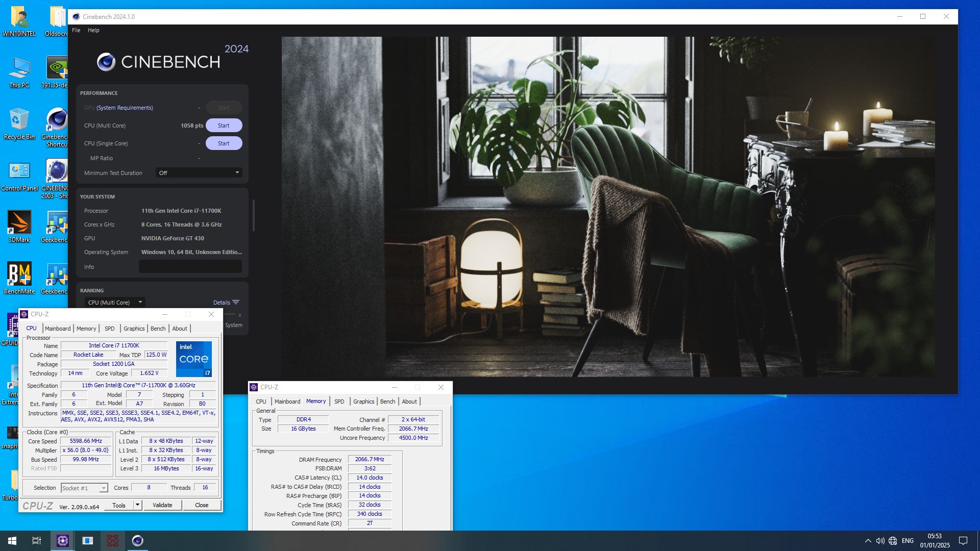Open the notification center icon

click(963, 541)
